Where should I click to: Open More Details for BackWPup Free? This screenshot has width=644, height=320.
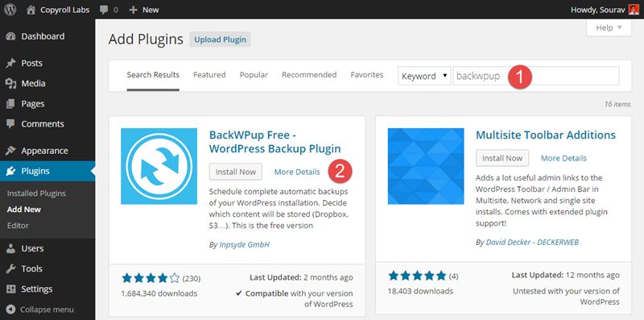click(x=297, y=172)
